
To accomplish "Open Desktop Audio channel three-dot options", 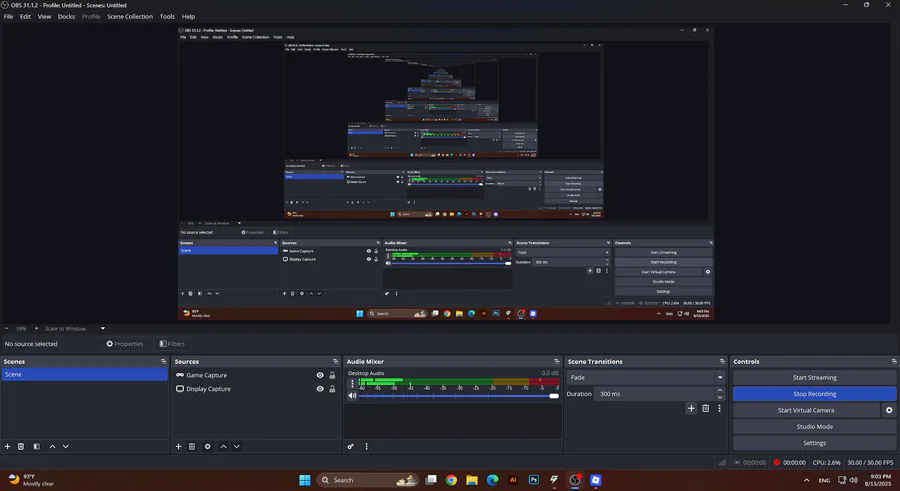I will click(x=352, y=384).
